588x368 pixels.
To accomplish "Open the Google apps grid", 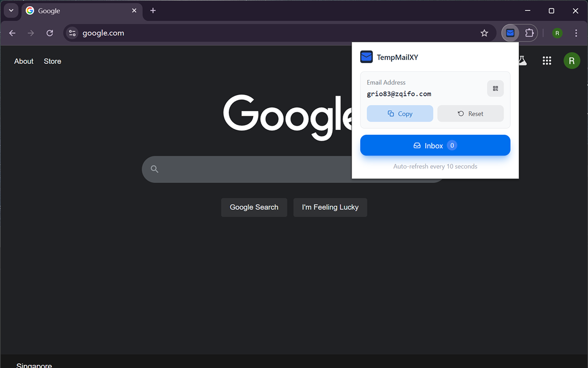I will (547, 61).
